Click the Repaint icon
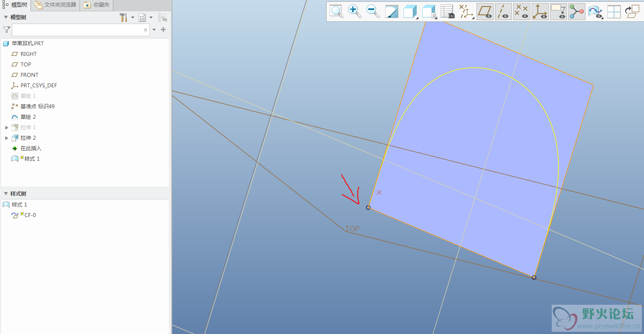The image size is (644, 334). pyautogui.click(x=392, y=11)
